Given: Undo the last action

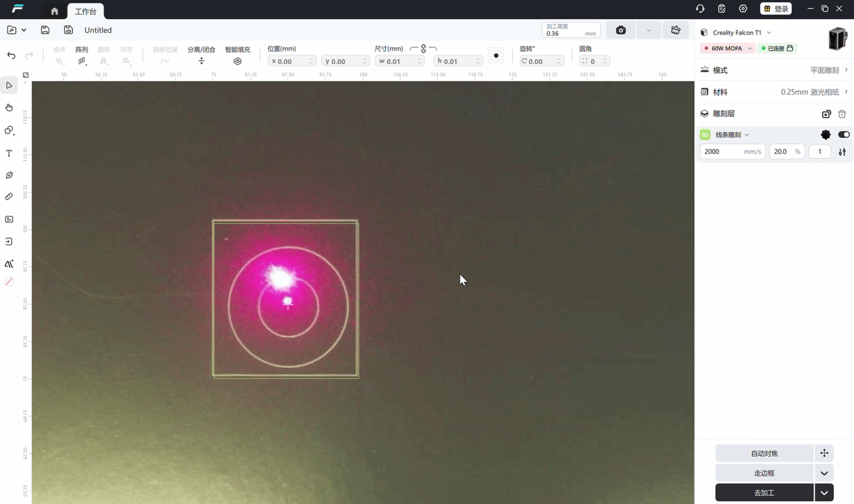Looking at the screenshot, I should [11, 55].
